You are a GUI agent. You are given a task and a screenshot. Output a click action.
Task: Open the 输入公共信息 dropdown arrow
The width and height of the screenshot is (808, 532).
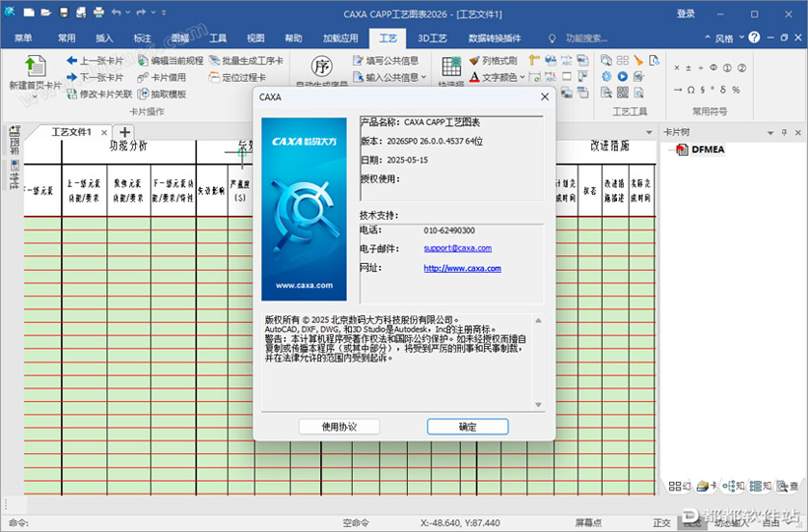[424, 77]
